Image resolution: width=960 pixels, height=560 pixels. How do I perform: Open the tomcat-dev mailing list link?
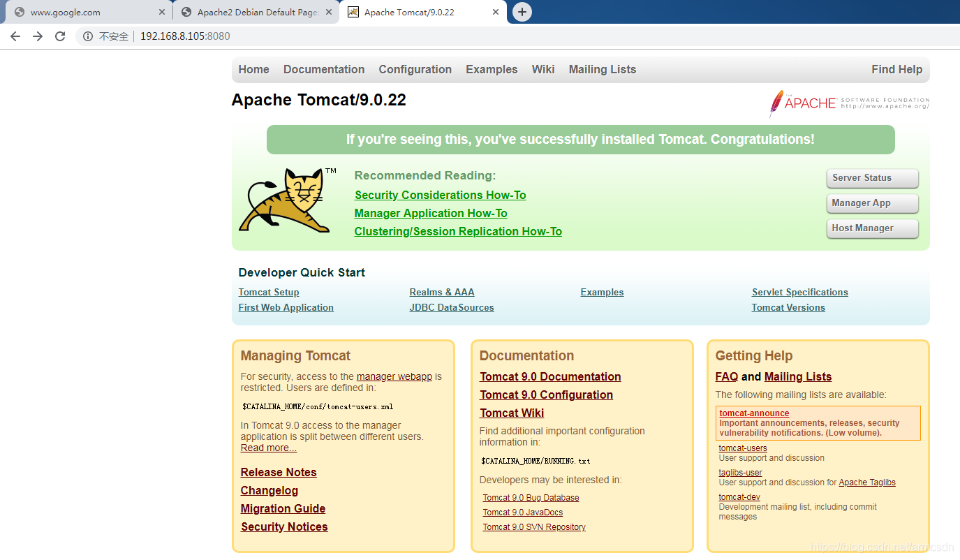tap(739, 497)
